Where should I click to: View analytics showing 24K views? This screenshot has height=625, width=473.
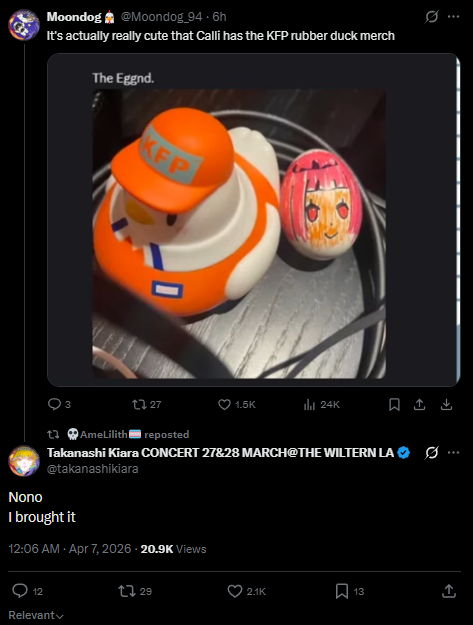click(309, 405)
